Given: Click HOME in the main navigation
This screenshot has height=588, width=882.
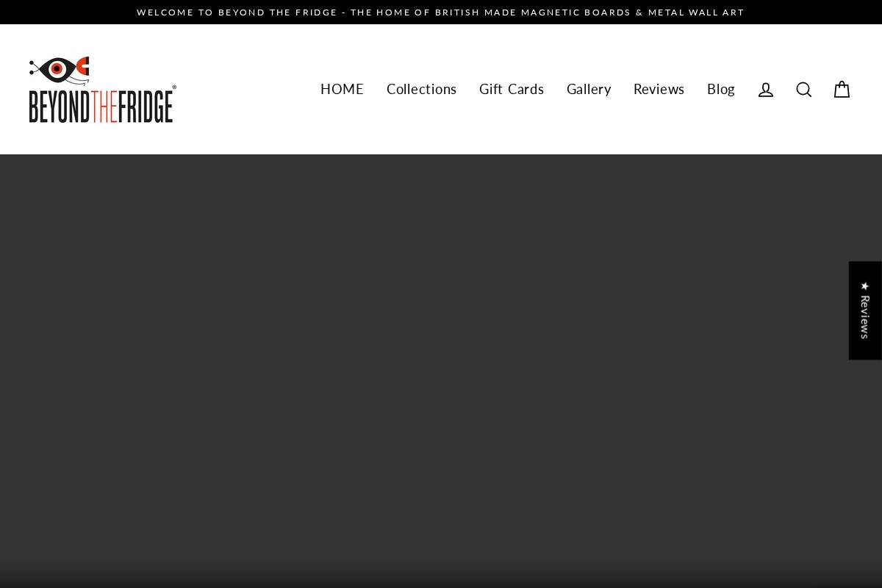Looking at the screenshot, I should point(342,89).
